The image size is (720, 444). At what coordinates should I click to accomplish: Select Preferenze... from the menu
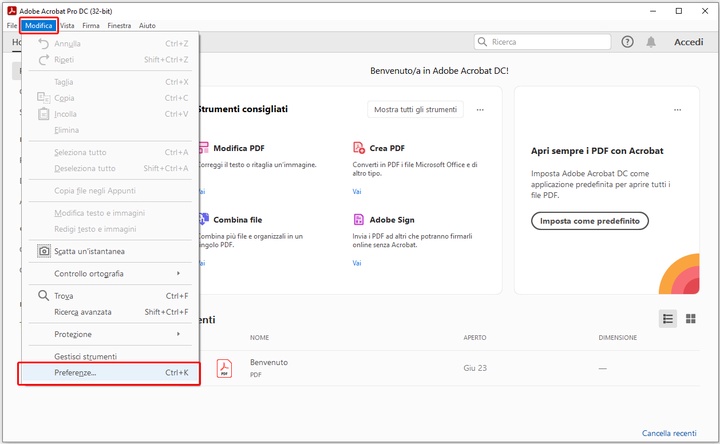coord(109,373)
